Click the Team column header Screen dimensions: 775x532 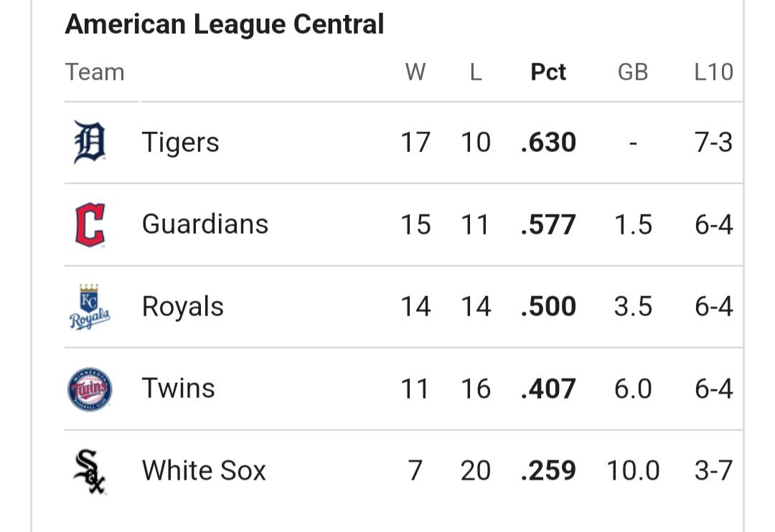[x=95, y=72]
